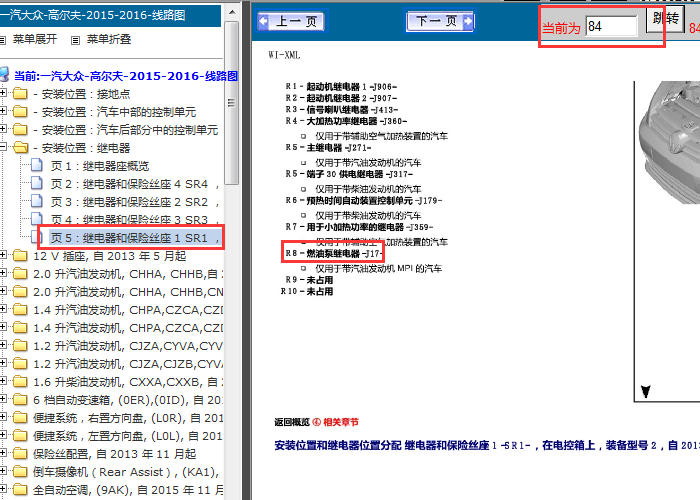Click text R10 - 未占用
Viewport: 700px width, 500px height.
coord(307,292)
